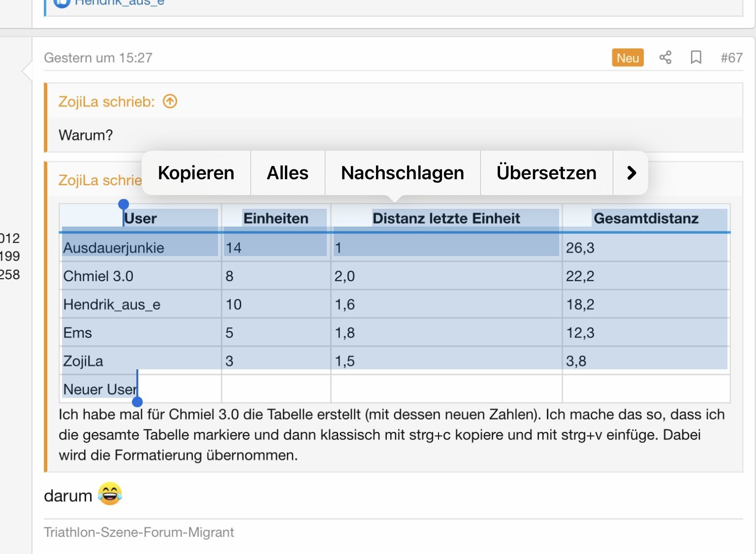Choose Alles to select everything
756x554 pixels.
tap(287, 173)
